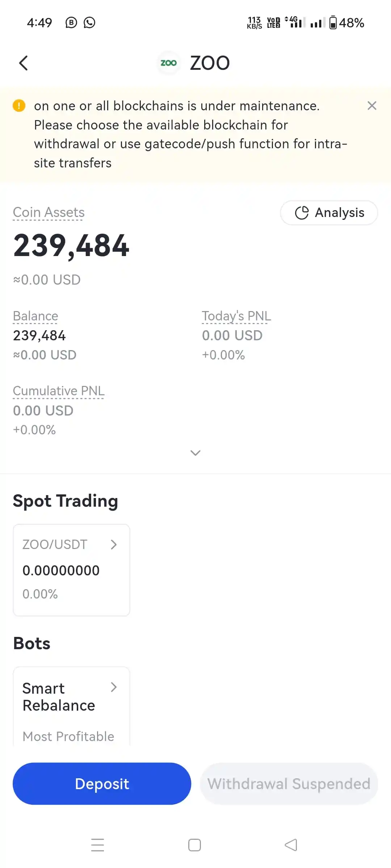Open Smart Rebalance bot arrow
The height and width of the screenshot is (868, 391).
click(114, 687)
